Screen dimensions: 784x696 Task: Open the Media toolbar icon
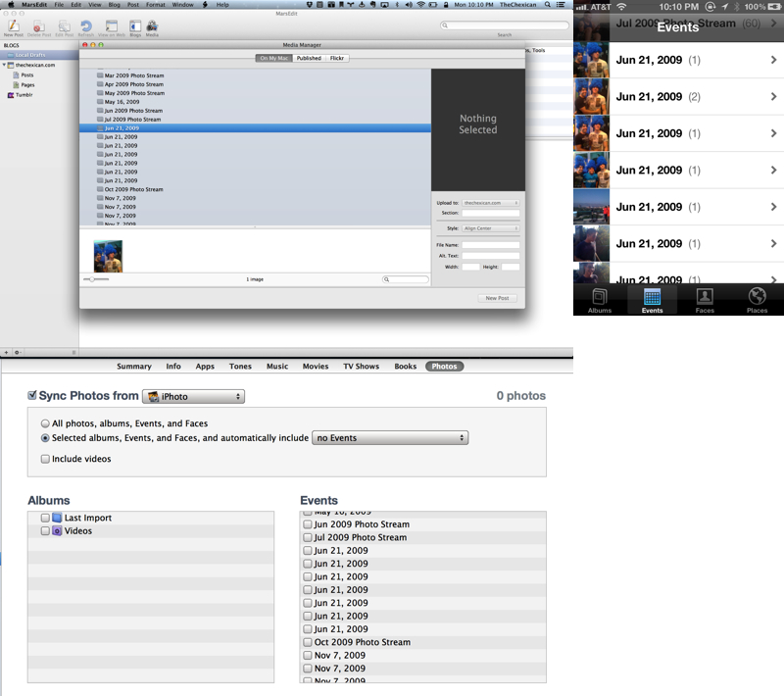(x=152, y=26)
